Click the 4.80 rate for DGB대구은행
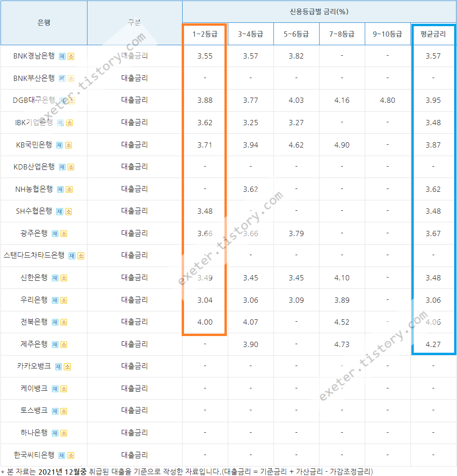The image size is (457, 476). pos(388,100)
